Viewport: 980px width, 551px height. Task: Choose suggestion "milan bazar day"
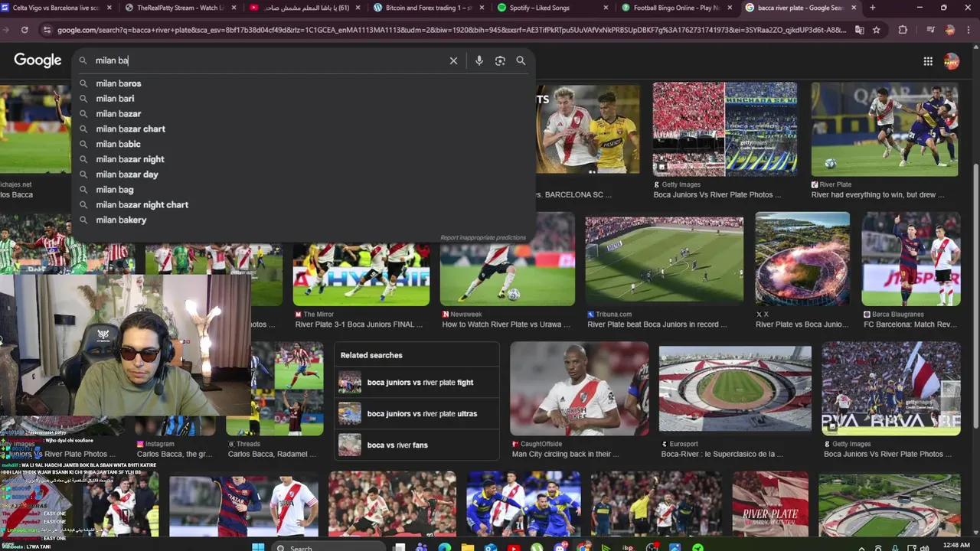(x=303, y=174)
